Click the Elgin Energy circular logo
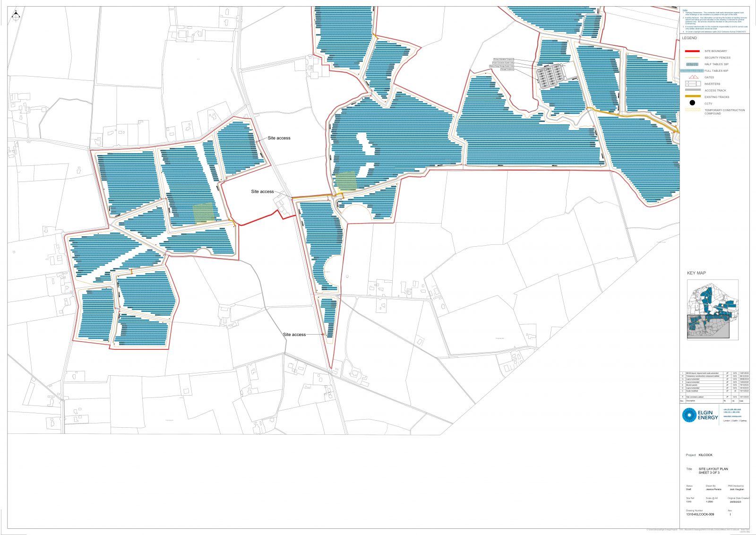Image resolution: width=756 pixels, height=535 pixels. (x=689, y=415)
